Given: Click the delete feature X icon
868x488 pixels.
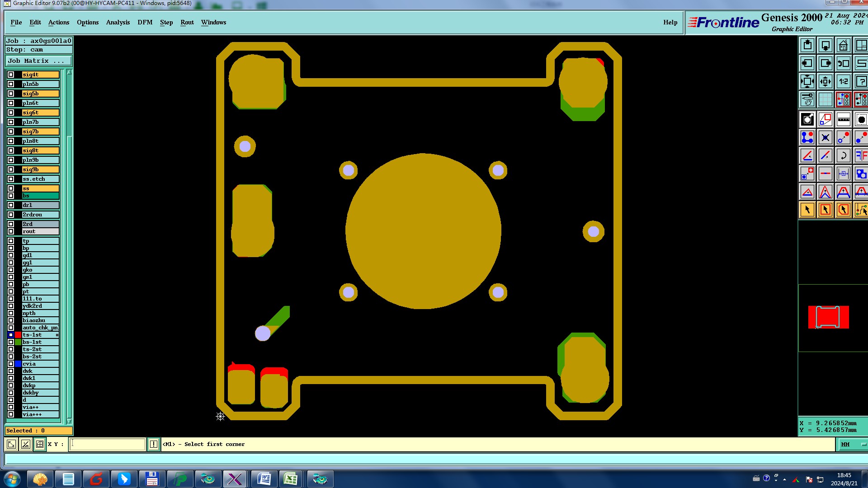Looking at the screenshot, I should click(x=825, y=137).
